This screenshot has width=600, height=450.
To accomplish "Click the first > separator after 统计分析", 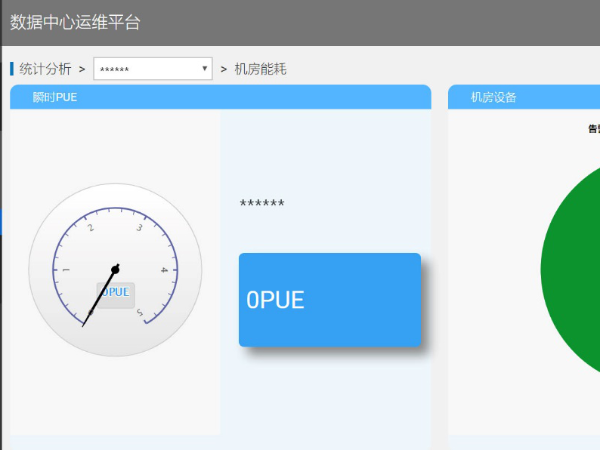I will click(x=81, y=69).
